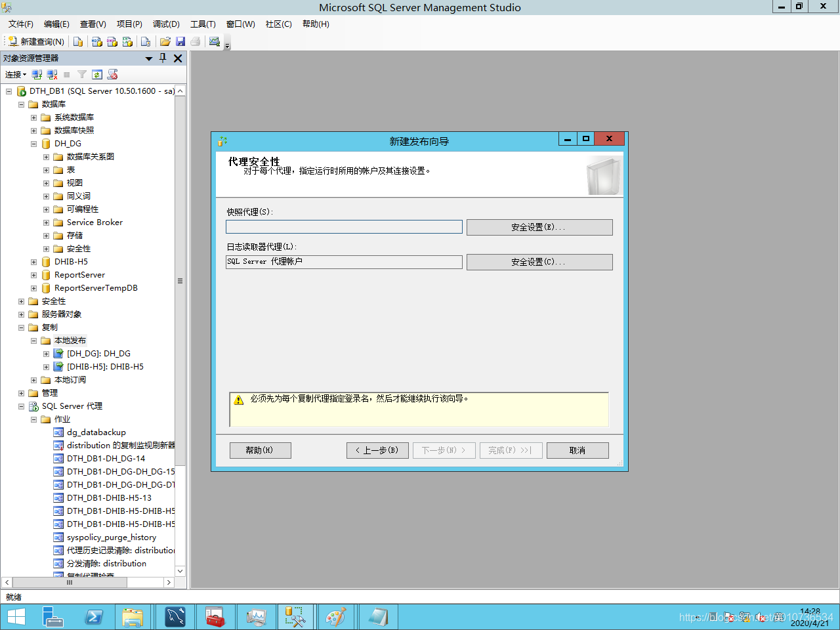Image resolution: width=840 pixels, height=630 pixels.
Task: Expand the [DH_DG]: DH_DG publication
Action: tap(46, 354)
